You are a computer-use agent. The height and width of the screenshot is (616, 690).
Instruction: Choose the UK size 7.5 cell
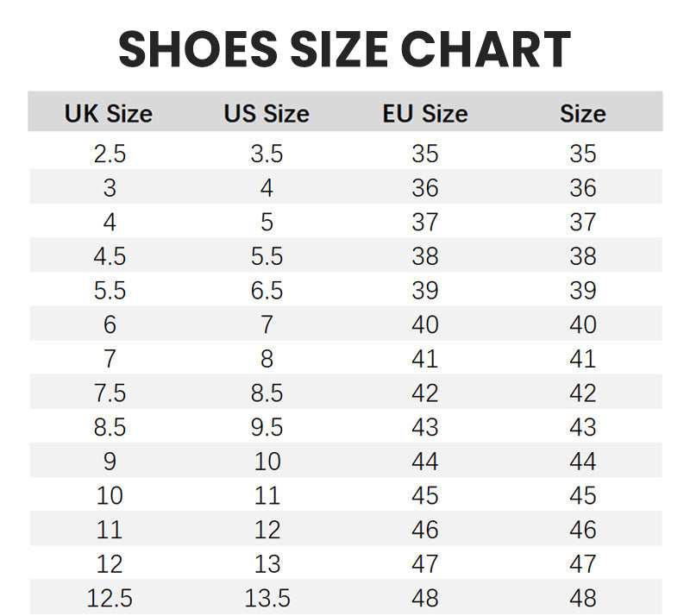coord(110,393)
